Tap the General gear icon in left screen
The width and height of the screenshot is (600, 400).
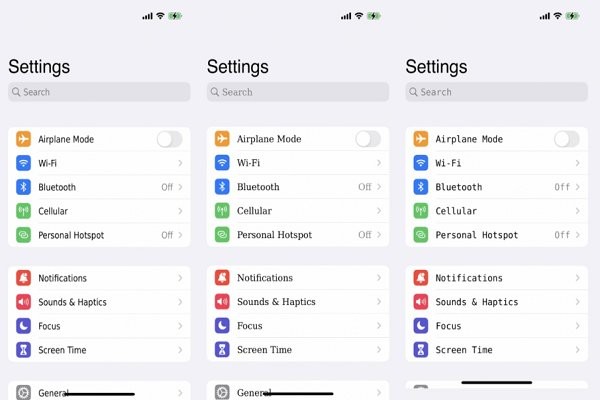pyautogui.click(x=23, y=393)
